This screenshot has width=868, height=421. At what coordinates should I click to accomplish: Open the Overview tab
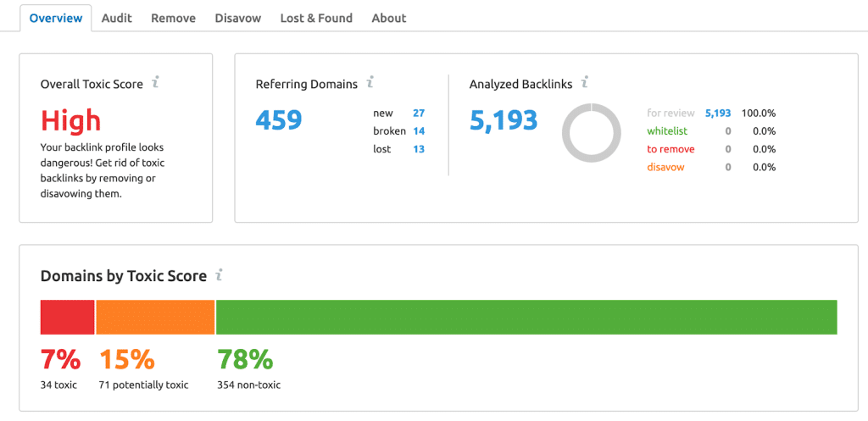tap(55, 19)
